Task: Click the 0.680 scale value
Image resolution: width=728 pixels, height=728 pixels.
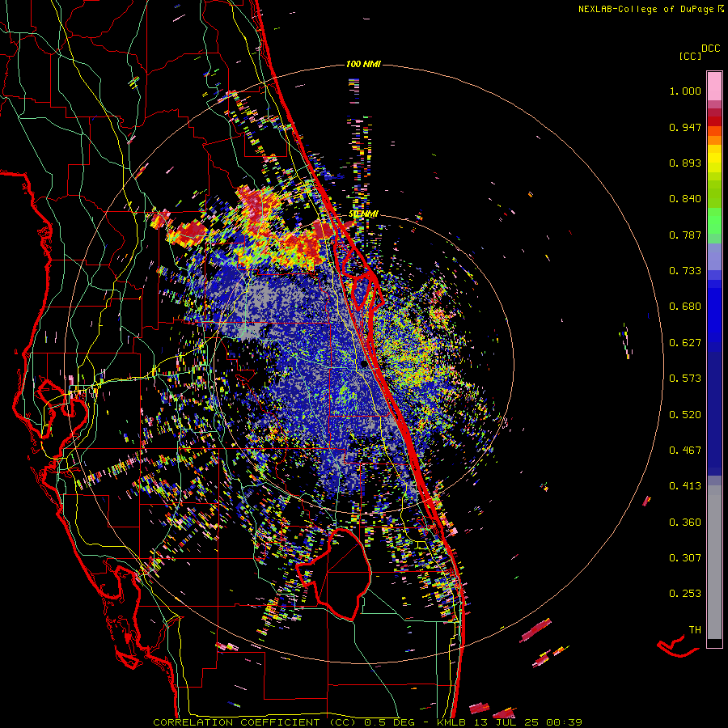Action: click(x=685, y=307)
